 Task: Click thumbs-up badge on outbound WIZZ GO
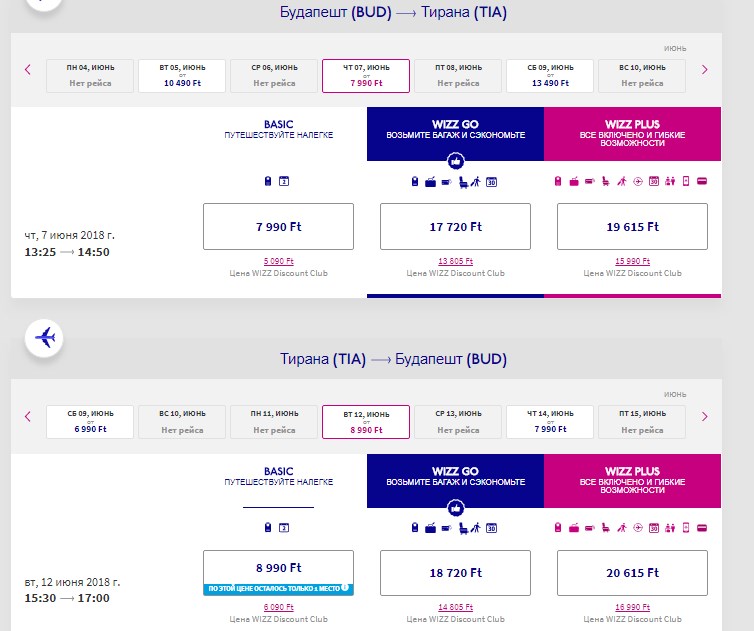[x=456, y=160]
